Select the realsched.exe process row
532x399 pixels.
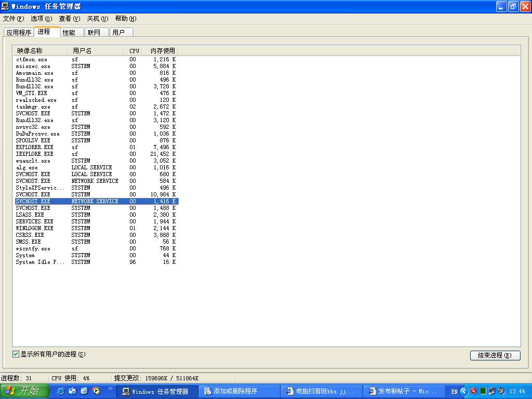[x=96, y=100]
